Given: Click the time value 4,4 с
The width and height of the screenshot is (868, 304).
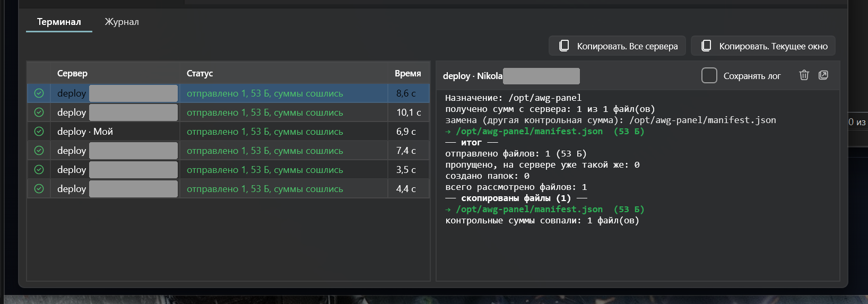Looking at the screenshot, I should [x=406, y=189].
